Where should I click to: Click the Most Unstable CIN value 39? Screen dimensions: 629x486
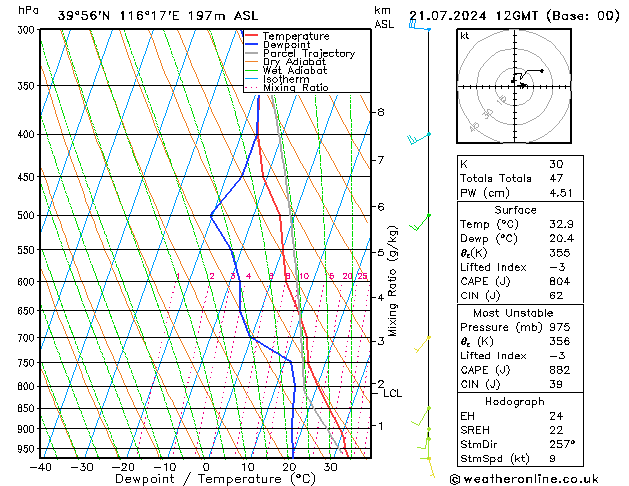[x=556, y=384]
